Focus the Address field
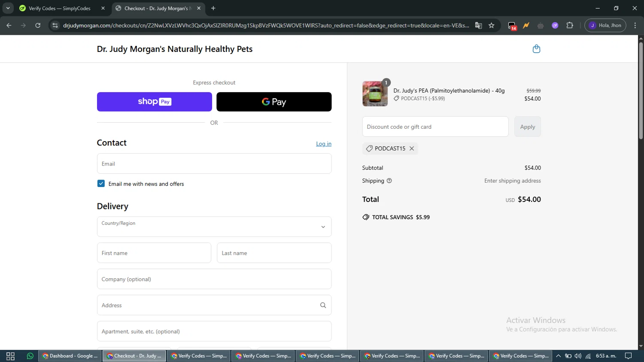The height and width of the screenshot is (362, 644). pyautogui.click(x=214, y=305)
